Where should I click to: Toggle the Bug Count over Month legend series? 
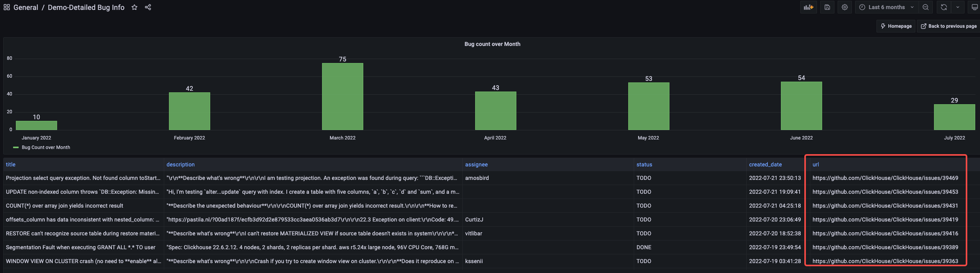(x=46, y=147)
